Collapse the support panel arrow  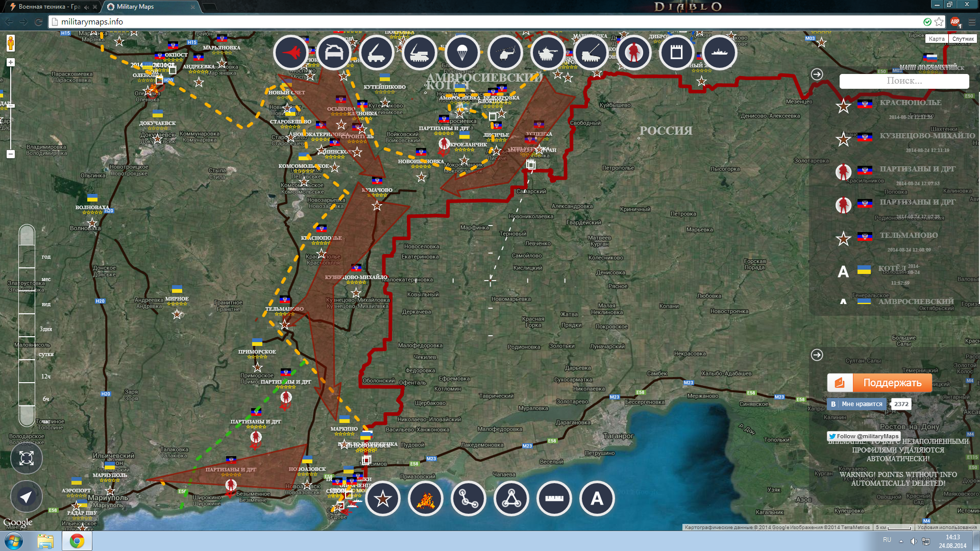tap(817, 355)
